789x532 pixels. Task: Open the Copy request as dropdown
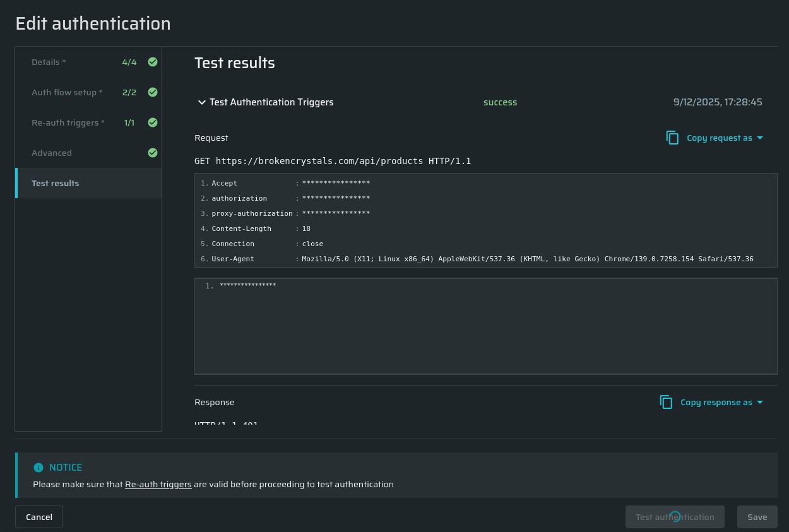(x=725, y=138)
